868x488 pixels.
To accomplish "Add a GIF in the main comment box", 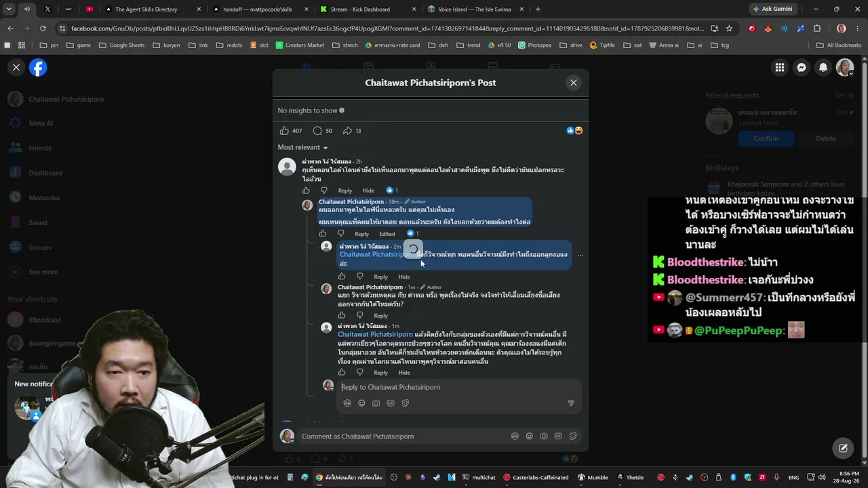I will (558, 436).
